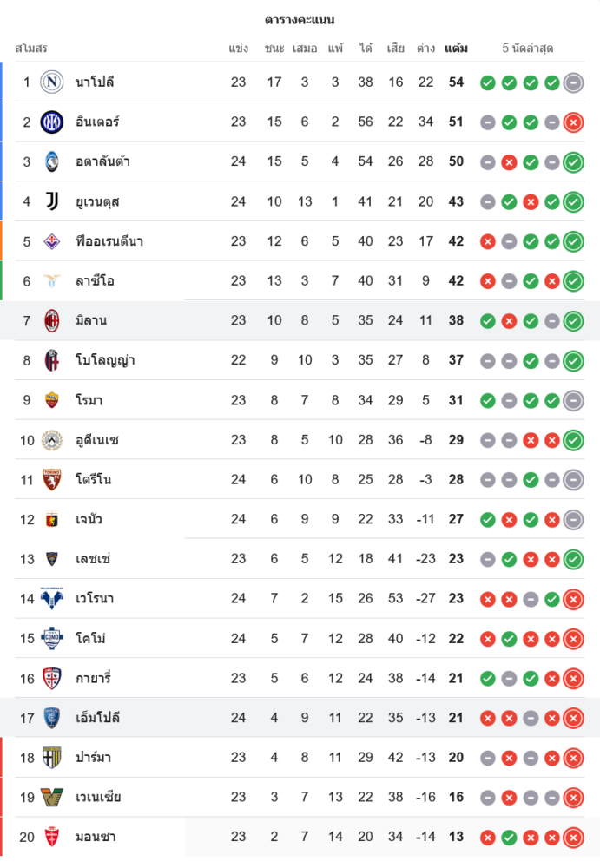The height and width of the screenshot is (868, 600).
Task: Click the โบโลญญ่า team name
Action: click(x=105, y=360)
